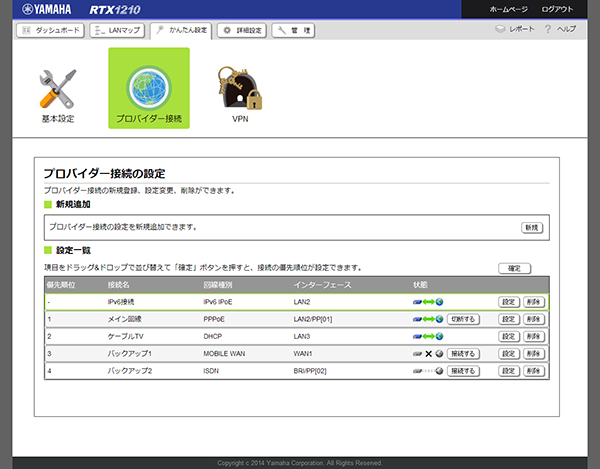Connect バックアップ1 with the 接続する button
This screenshot has width=600, height=469.
click(x=469, y=353)
